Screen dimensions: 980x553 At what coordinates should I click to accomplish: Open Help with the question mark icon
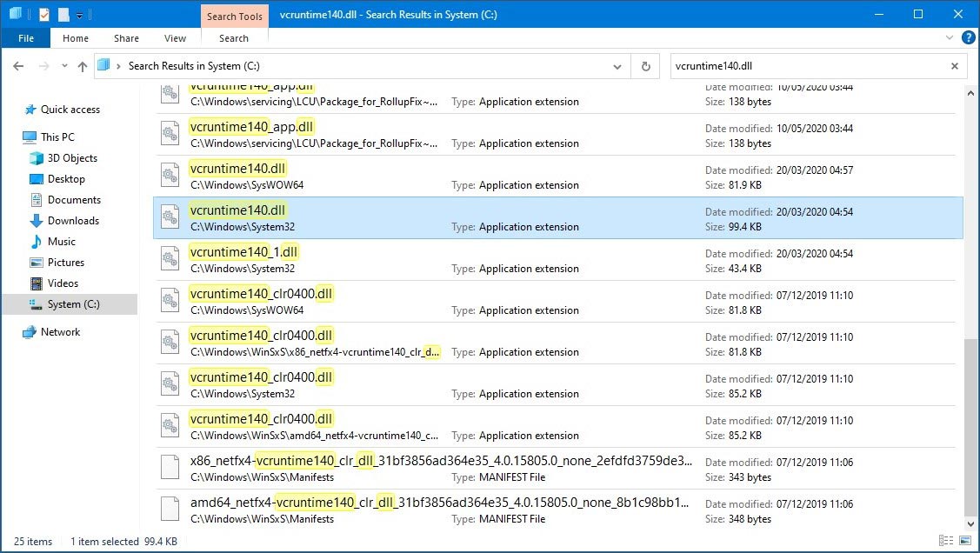click(968, 37)
